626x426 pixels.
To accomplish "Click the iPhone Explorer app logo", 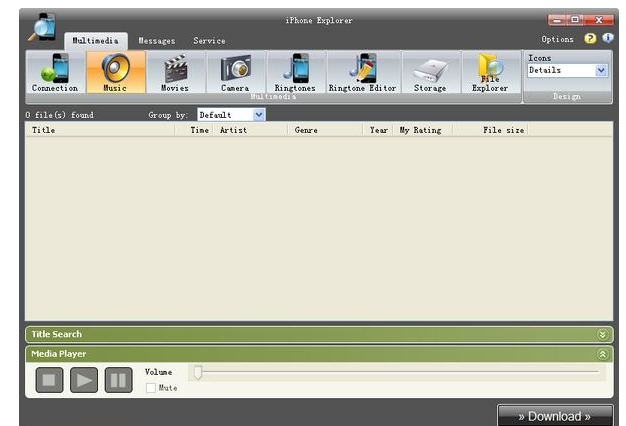I will [42, 27].
